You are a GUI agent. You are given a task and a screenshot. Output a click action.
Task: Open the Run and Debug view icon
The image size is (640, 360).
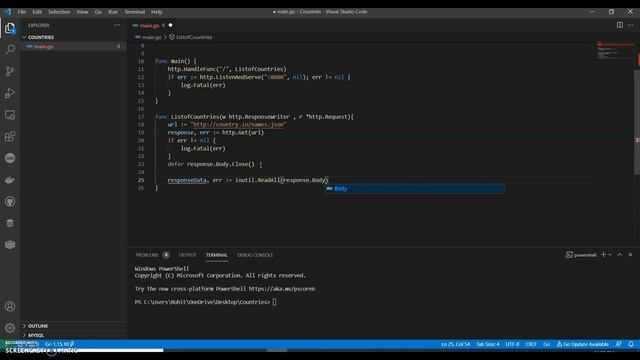[x=10, y=93]
